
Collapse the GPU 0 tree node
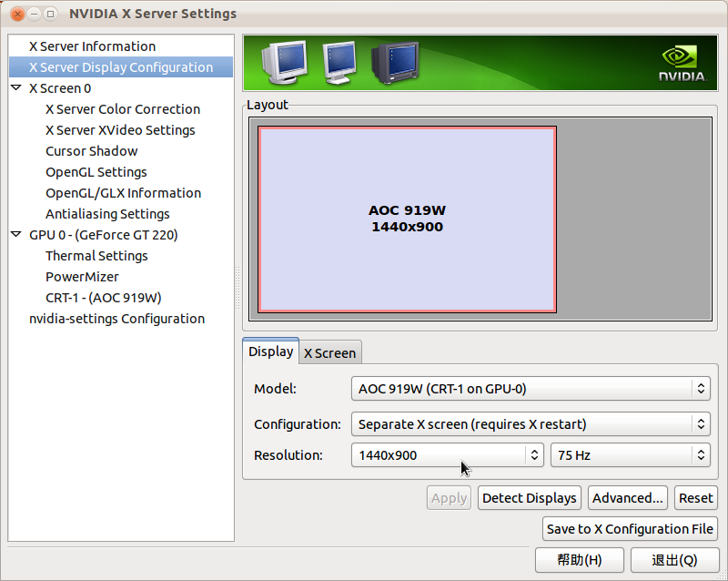tap(16, 234)
